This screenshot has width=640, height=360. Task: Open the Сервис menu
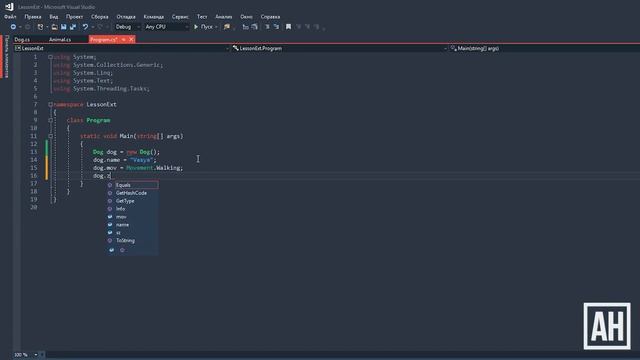[180, 17]
